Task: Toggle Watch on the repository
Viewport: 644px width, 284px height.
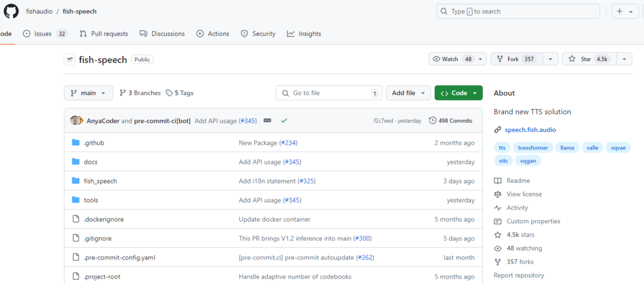Action: 452,59
